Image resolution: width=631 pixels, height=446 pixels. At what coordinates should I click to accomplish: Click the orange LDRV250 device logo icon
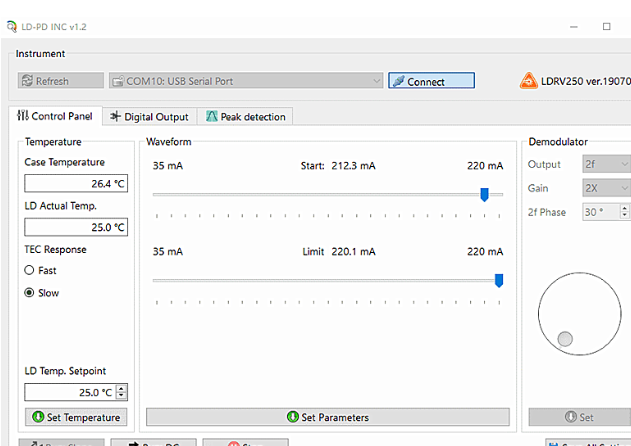tap(528, 81)
